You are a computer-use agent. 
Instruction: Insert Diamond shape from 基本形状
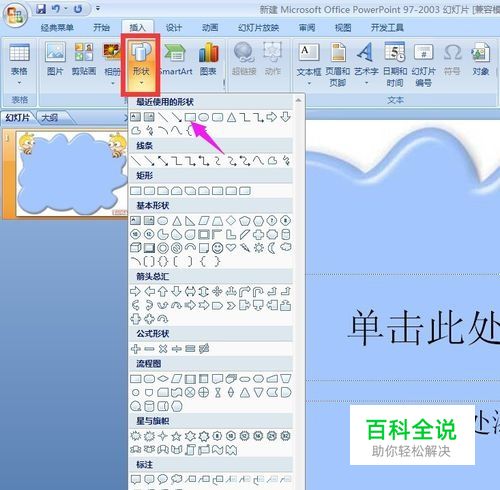tap(231, 220)
